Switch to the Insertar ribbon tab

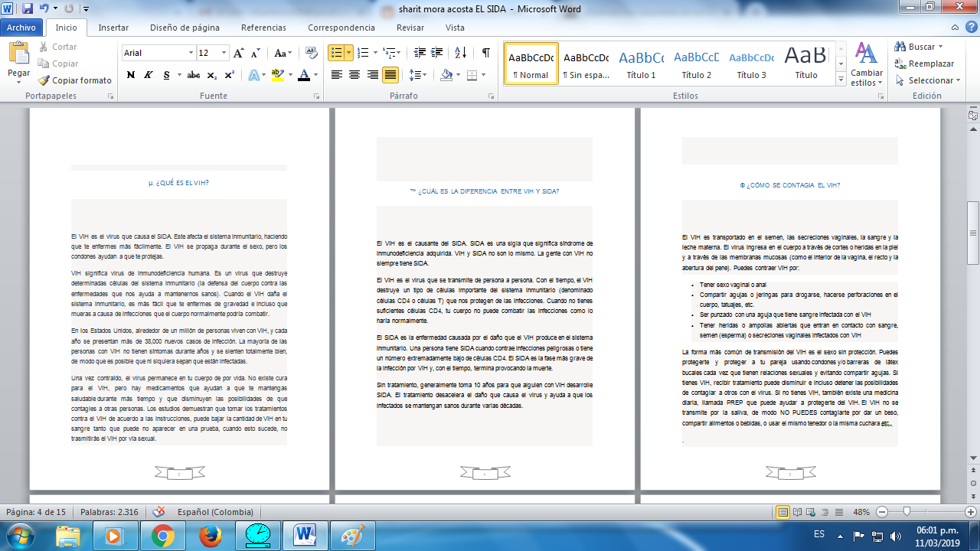[x=113, y=27]
